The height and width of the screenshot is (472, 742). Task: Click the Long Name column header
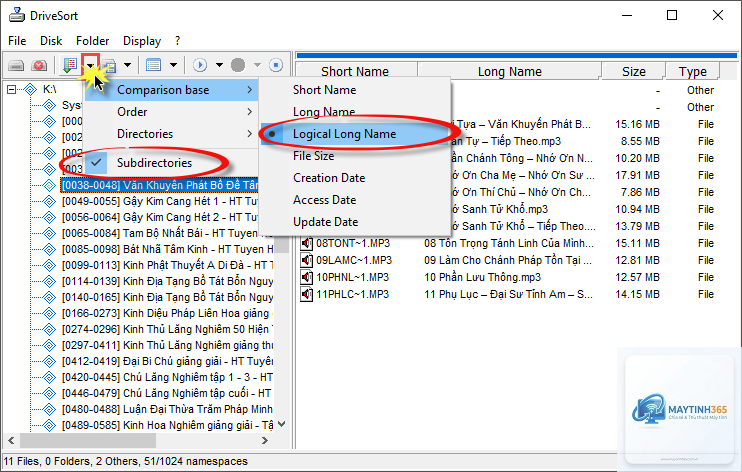[509, 71]
